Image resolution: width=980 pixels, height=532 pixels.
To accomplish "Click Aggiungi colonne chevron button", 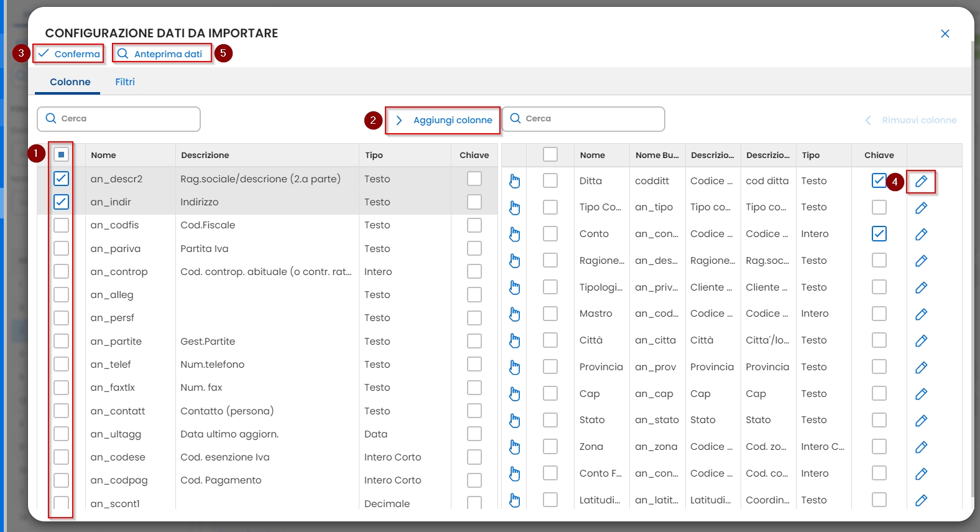I will (443, 120).
